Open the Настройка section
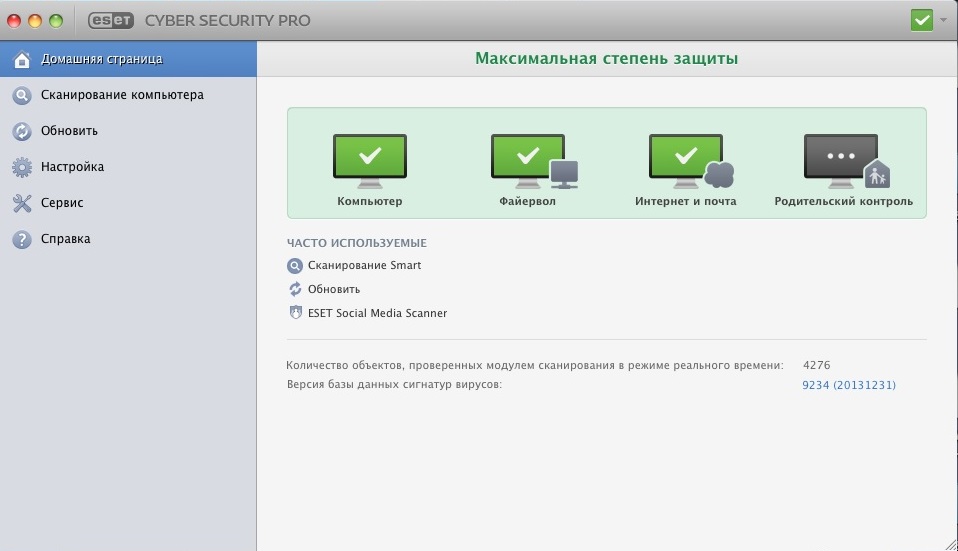 [x=128, y=167]
